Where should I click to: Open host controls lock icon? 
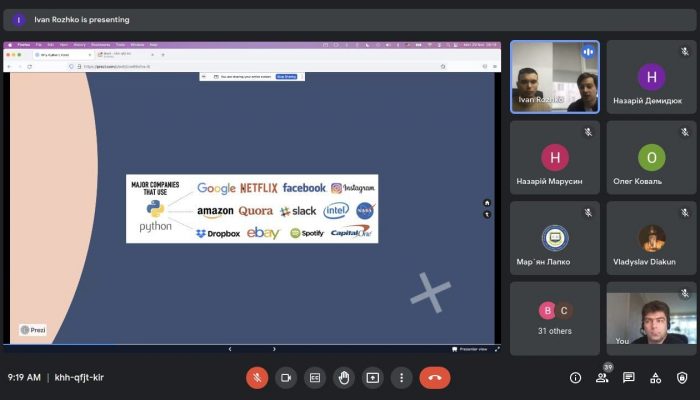click(x=682, y=377)
